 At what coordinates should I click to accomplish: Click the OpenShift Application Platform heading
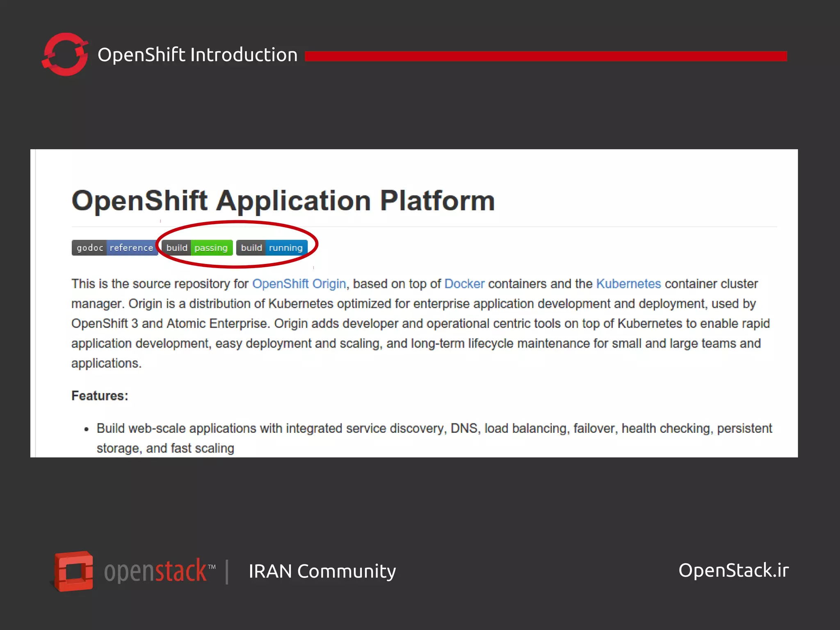click(x=283, y=201)
